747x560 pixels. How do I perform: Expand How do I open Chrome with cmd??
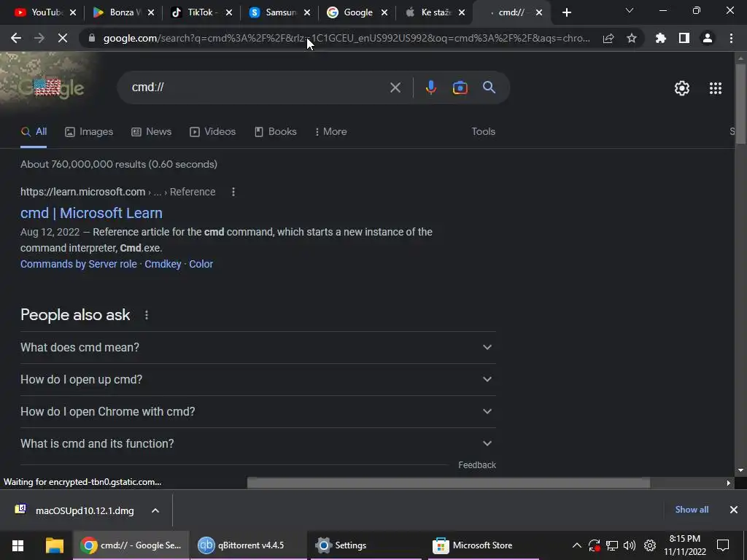coord(258,411)
